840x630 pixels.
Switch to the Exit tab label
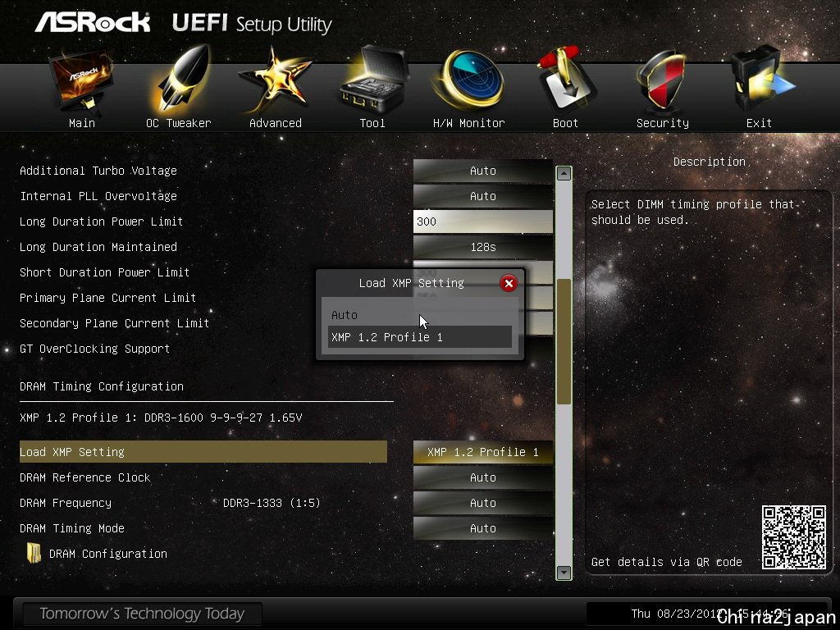(x=759, y=123)
